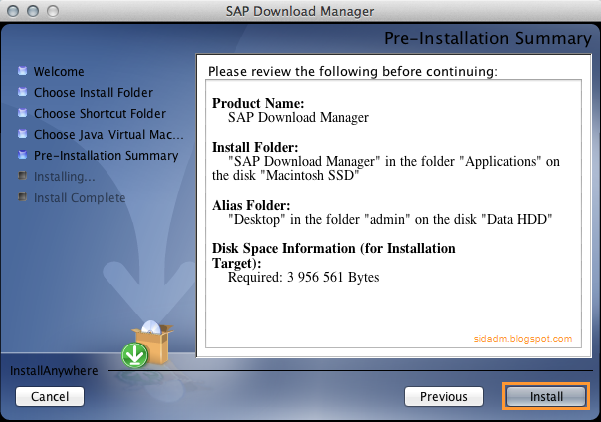Viewport: 601px width, 422px height.
Task: Select the Choose Install Folder step label
Action: [x=93, y=92]
